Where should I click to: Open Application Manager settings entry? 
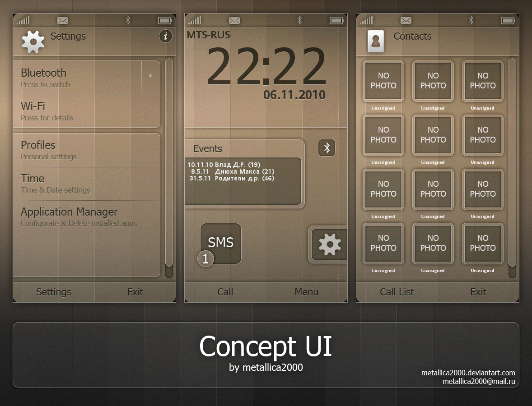pos(69,212)
